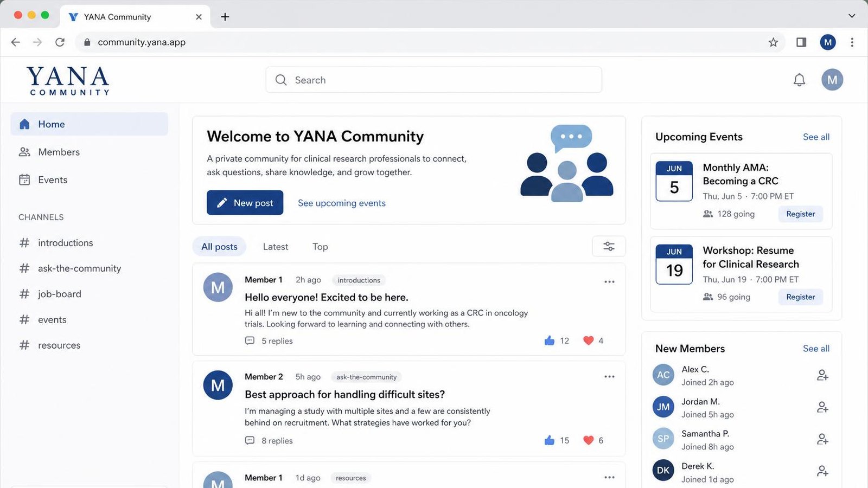Open the Monthly AMA: Becoming a CRC event
Viewport: 868px width, 488px height.
click(741, 174)
